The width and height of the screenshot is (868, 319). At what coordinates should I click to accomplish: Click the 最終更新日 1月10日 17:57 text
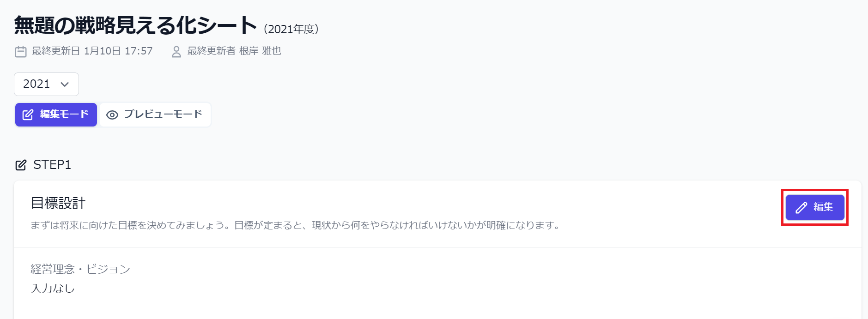(92, 51)
